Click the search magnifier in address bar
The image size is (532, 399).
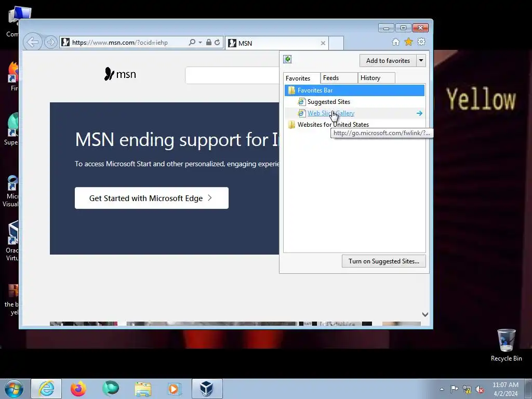tap(192, 43)
